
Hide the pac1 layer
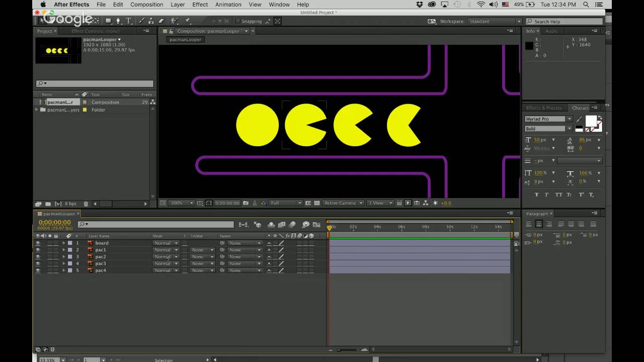[x=38, y=250]
